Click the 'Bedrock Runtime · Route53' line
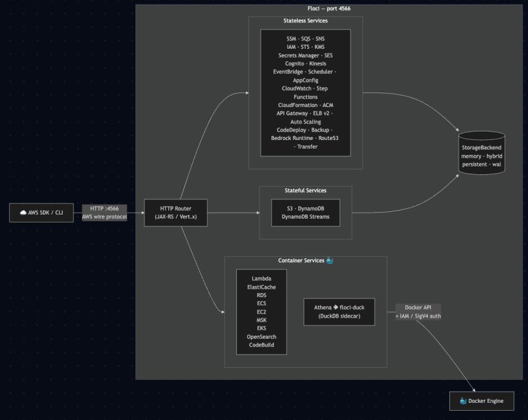The image size is (528, 420). 305,138
